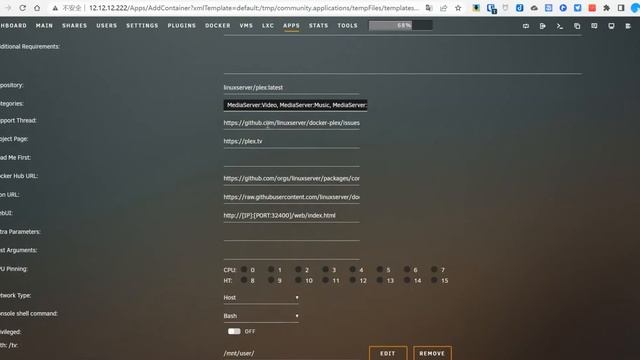This screenshot has height=360, width=640.
Task: Open the TOOLS menu tab
Action: 347,25
